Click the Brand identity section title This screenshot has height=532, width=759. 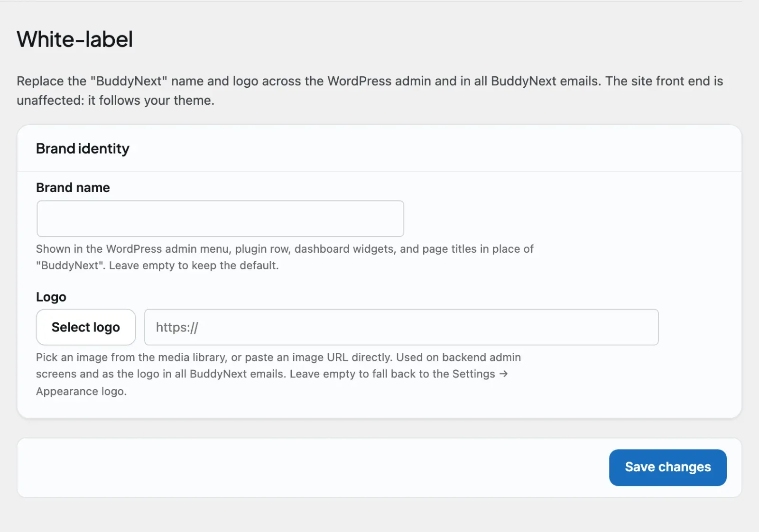[83, 149]
